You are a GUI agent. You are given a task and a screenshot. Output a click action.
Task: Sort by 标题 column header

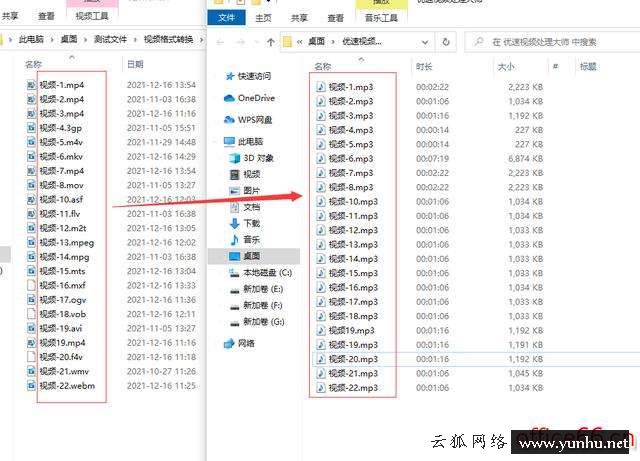588,66
